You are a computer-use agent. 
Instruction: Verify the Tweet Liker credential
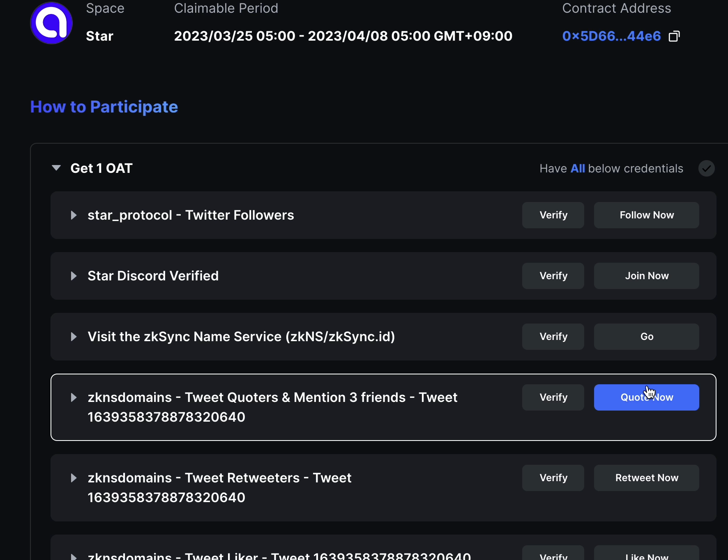click(x=553, y=553)
